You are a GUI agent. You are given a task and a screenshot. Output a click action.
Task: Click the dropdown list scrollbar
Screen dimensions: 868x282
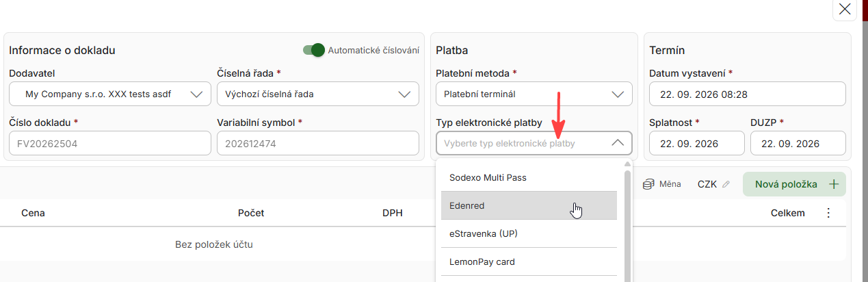click(627, 226)
